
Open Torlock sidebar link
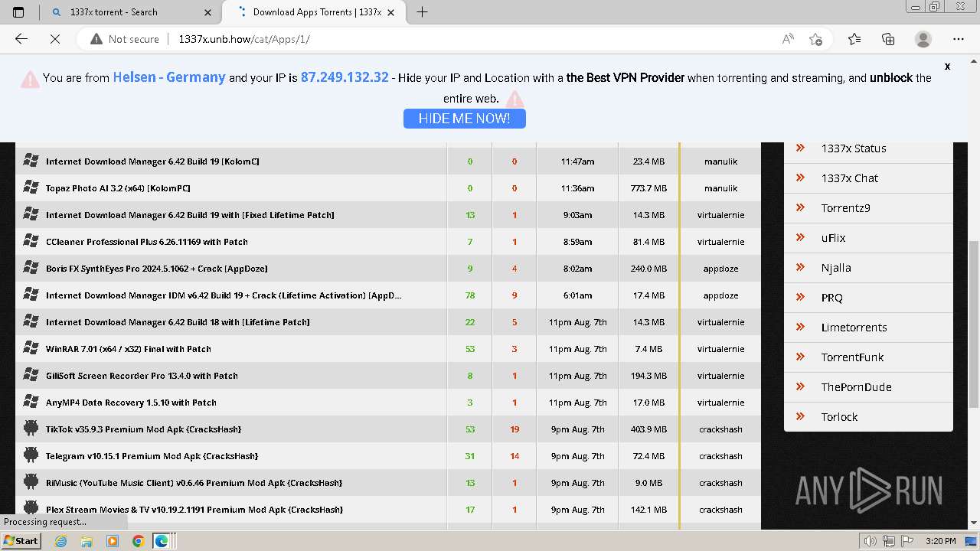point(839,417)
